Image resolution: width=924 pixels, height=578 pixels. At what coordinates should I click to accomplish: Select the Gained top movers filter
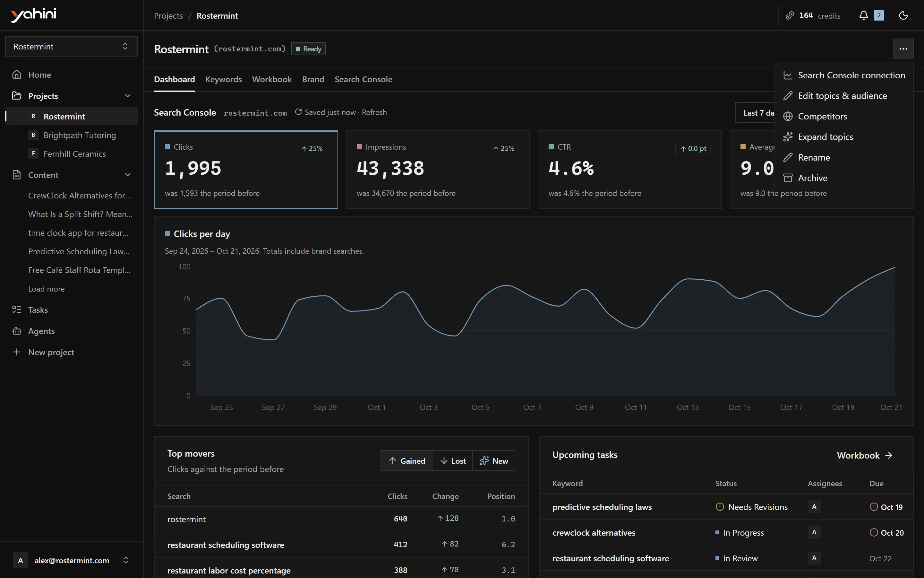point(406,461)
